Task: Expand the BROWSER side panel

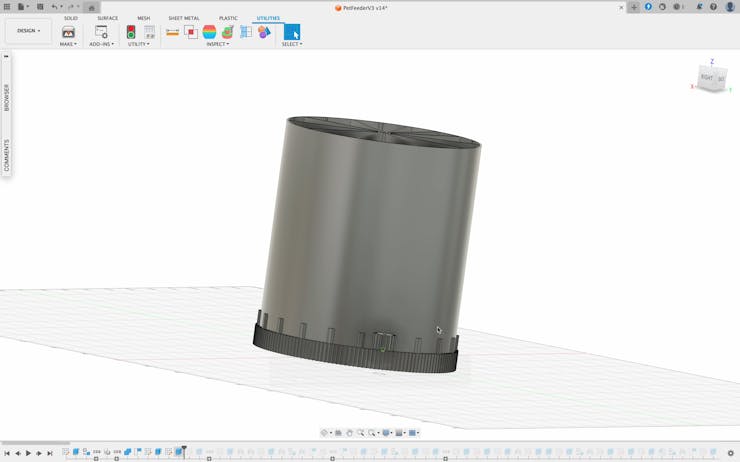Action: point(7,97)
